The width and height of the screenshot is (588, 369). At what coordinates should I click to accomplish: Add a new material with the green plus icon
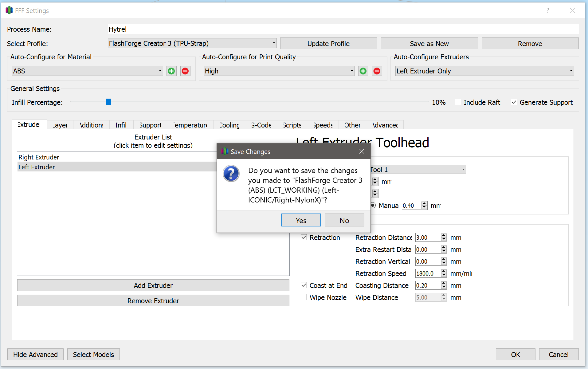point(171,71)
